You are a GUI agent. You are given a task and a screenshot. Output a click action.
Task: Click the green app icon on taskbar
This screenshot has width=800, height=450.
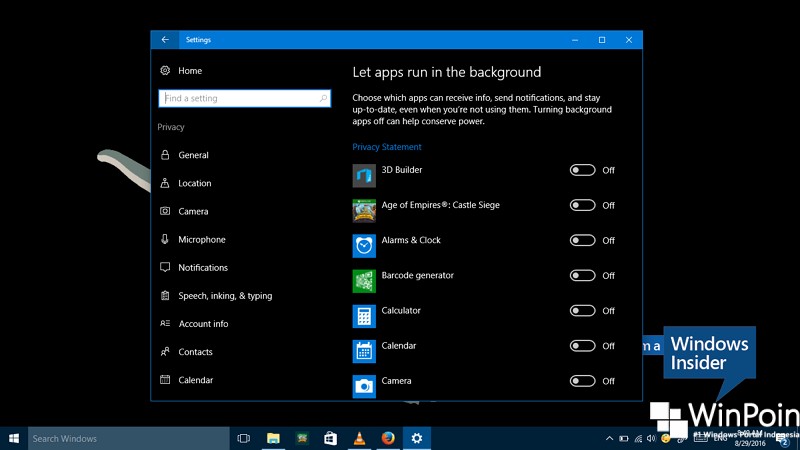click(302, 438)
